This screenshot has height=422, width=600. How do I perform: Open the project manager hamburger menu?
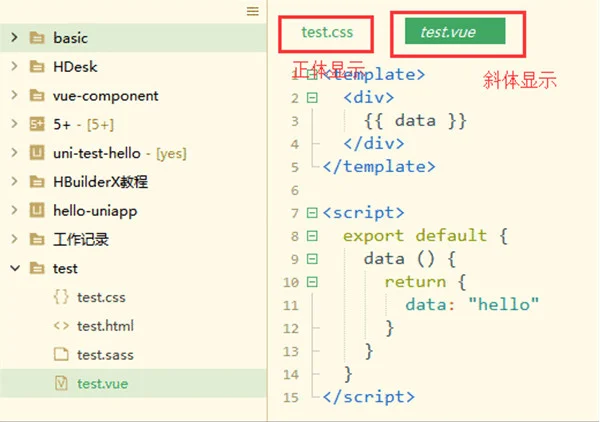(253, 11)
